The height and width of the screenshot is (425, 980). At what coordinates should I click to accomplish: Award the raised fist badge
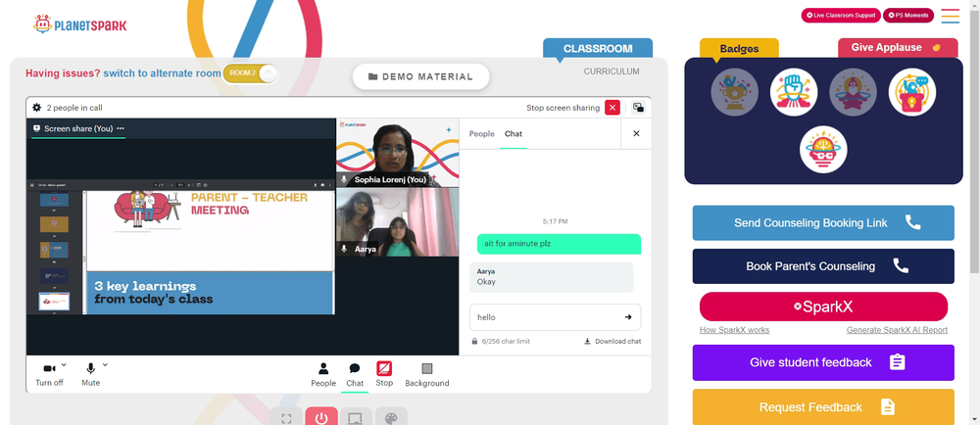(x=794, y=92)
